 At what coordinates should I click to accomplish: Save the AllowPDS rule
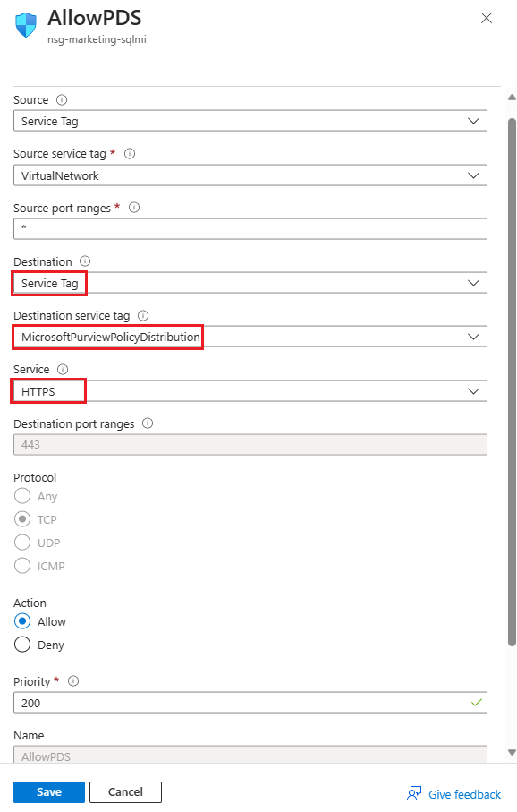pos(48,791)
